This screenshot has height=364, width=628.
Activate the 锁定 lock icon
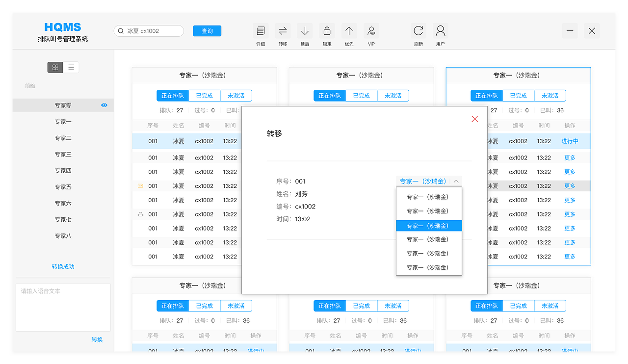tap(327, 30)
